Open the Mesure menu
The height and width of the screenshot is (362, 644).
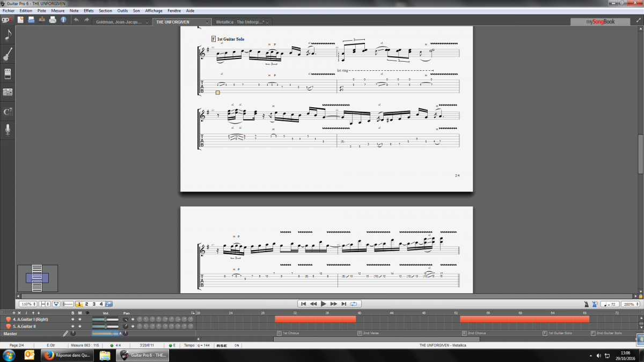point(58,11)
